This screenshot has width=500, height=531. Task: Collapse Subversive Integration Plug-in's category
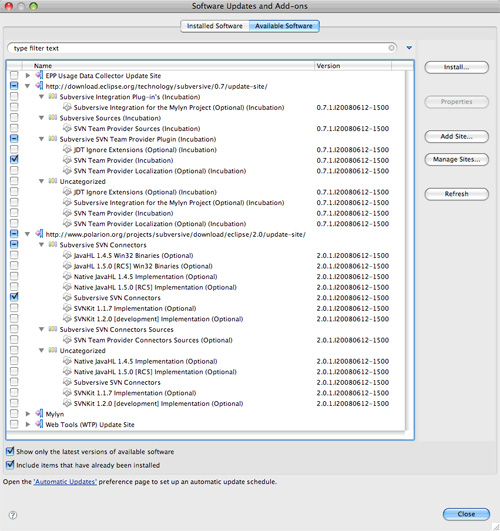pyautogui.click(x=41, y=97)
